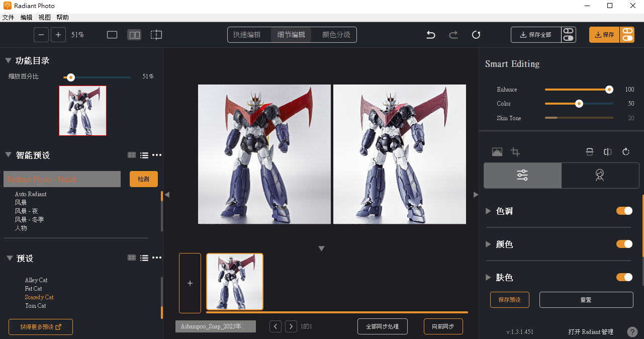The height and width of the screenshot is (339, 644).
Task: Switch to 细节编辑 tab
Action: 291,35
